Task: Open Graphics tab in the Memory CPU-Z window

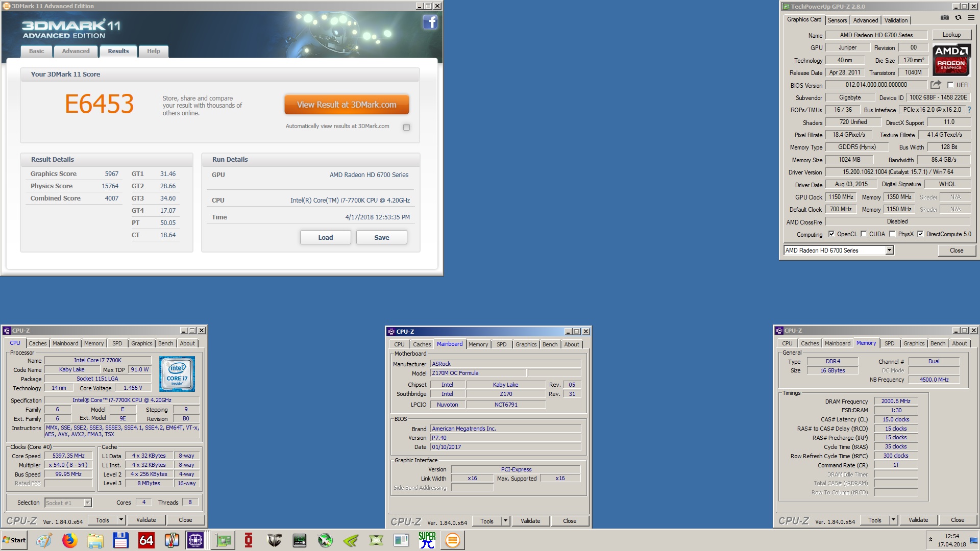Action: [914, 343]
